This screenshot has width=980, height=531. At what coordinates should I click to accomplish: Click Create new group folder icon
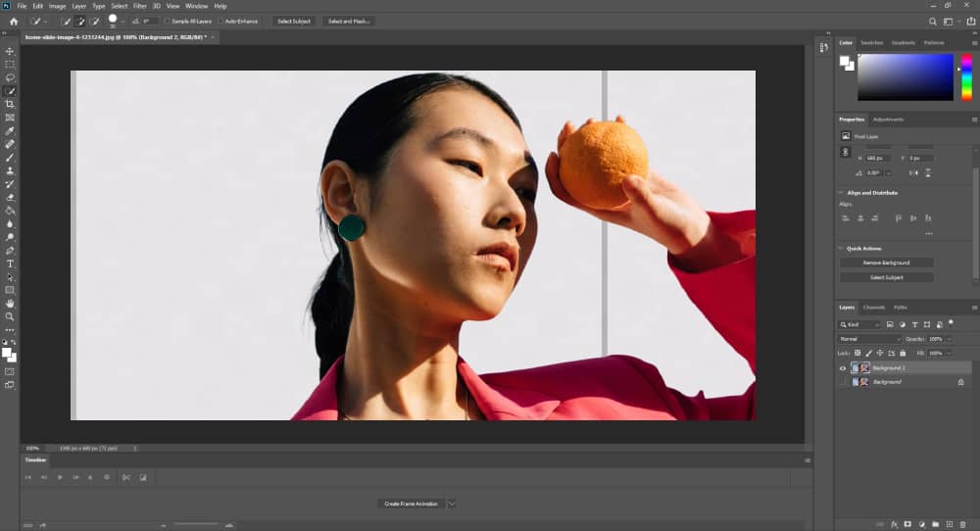tap(935, 524)
